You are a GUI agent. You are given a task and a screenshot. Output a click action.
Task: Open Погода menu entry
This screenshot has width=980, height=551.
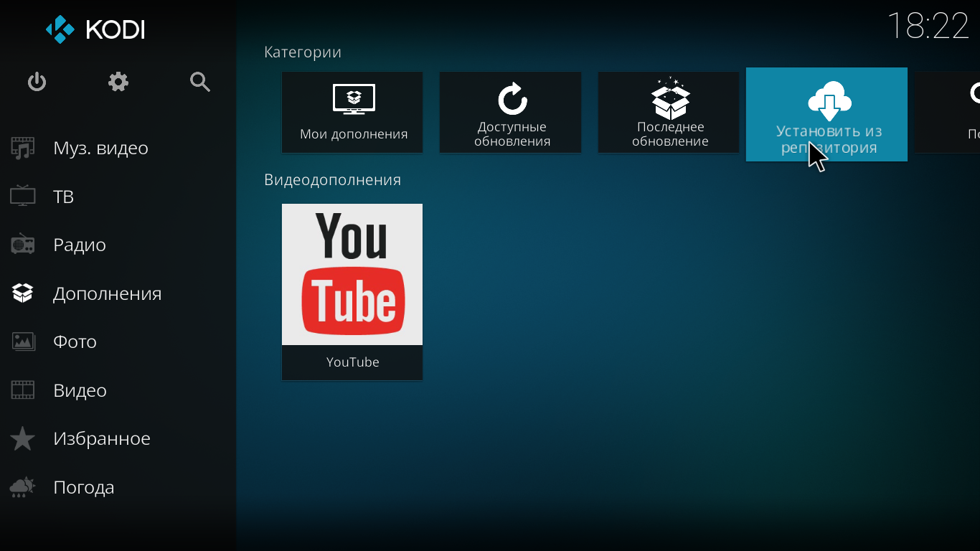[84, 487]
